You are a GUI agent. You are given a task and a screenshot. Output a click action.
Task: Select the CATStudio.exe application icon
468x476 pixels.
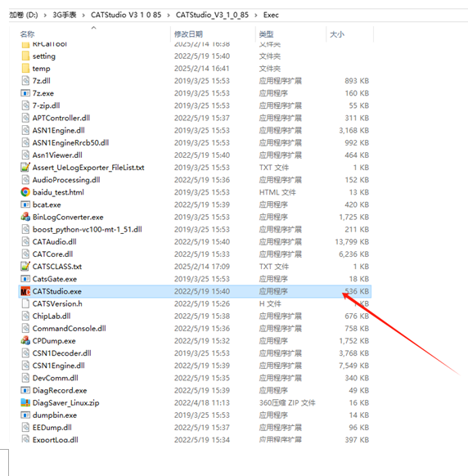[x=25, y=291]
